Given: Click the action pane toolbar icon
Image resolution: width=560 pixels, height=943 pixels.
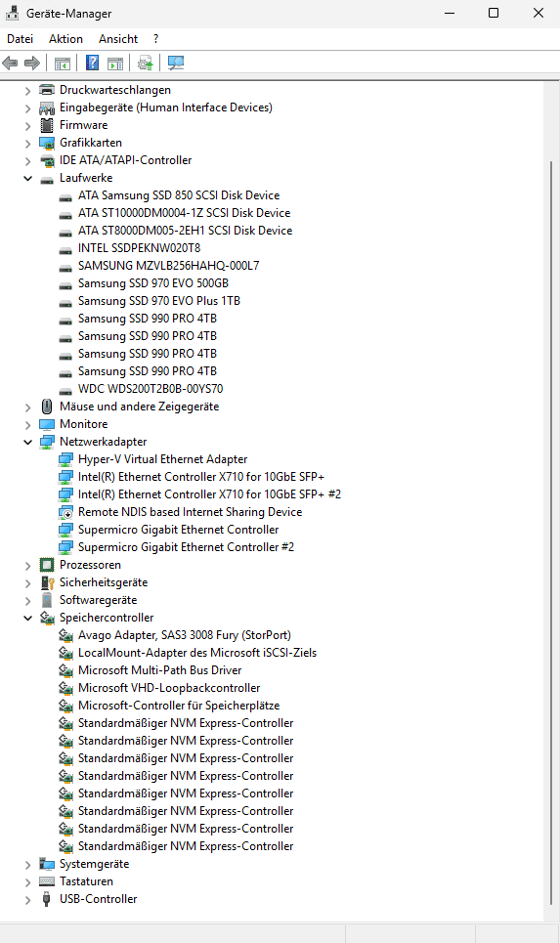Looking at the screenshot, I should coord(115,63).
